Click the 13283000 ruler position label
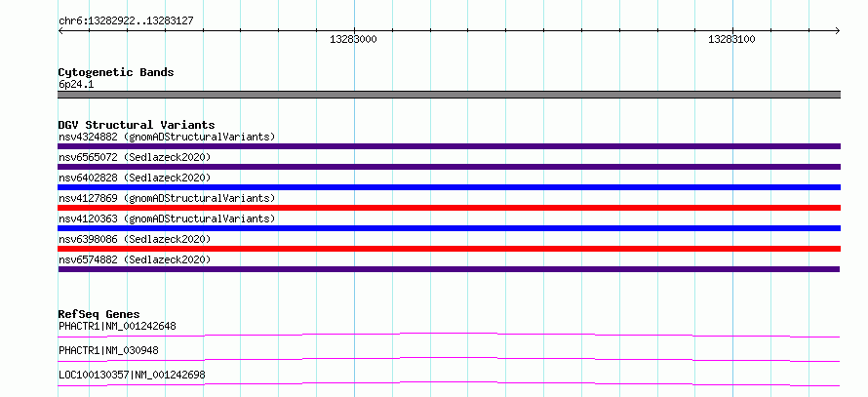 tap(354, 39)
